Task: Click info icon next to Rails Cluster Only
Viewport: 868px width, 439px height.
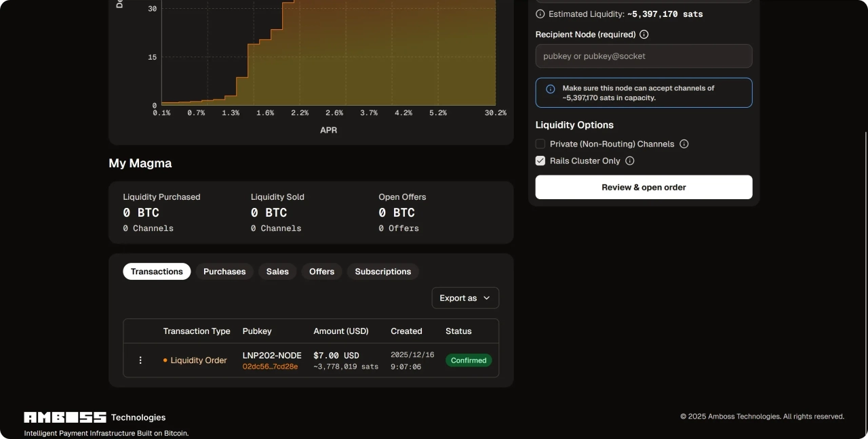Action: (629, 161)
